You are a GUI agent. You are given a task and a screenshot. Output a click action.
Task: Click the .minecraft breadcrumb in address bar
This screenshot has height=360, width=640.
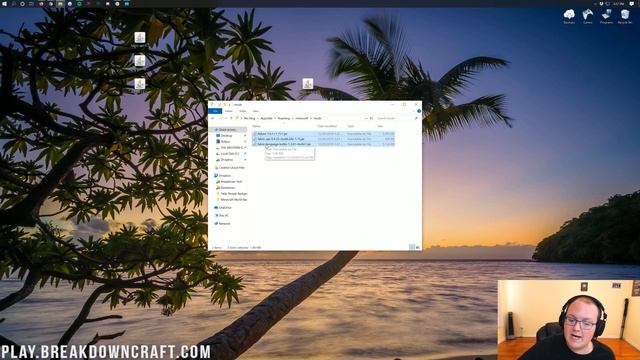tap(302, 118)
